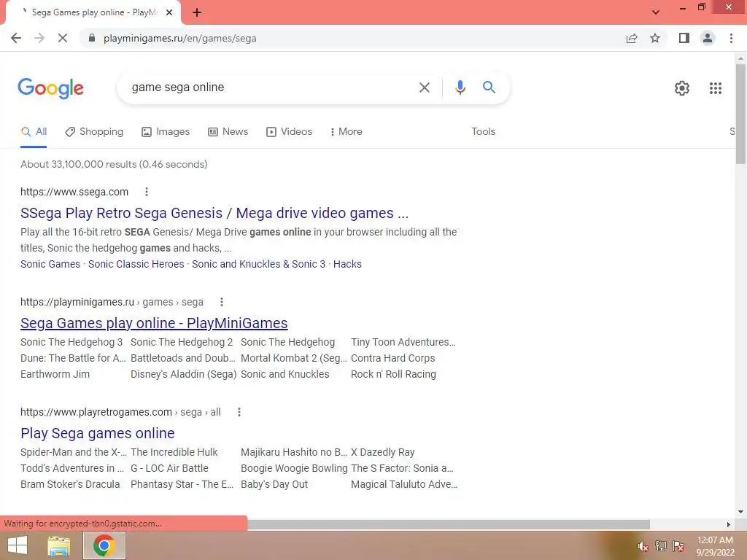Follow Sonic and Knuckles & Sonic 3 sitelink
This screenshot has width=747, height=560.
[258, 264]
